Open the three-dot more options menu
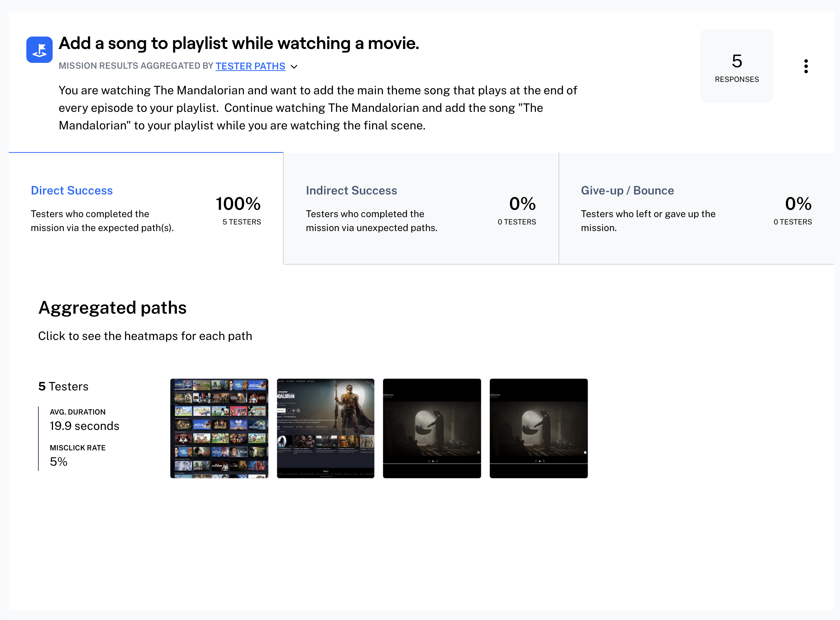840x620 pixels. (806, 66)
